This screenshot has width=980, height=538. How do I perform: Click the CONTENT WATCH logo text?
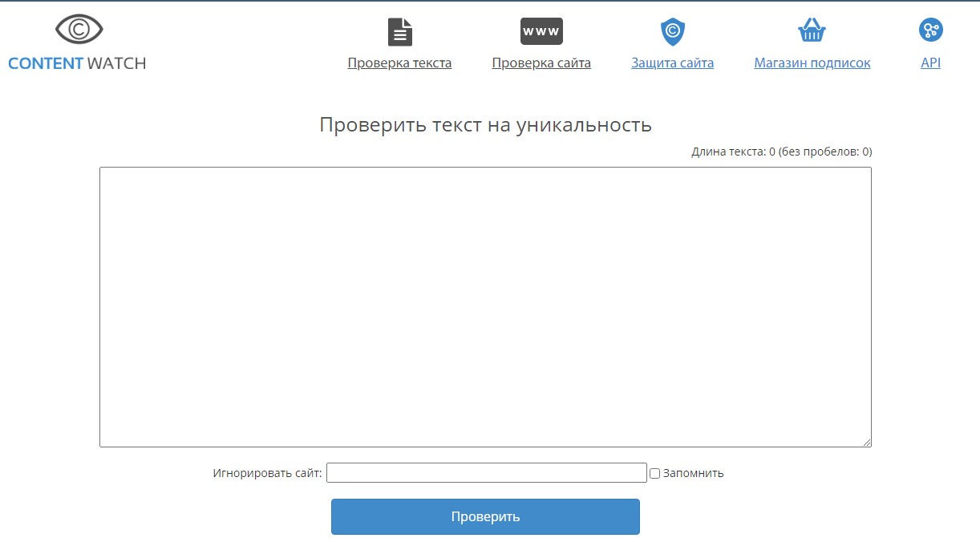pyautogui.click(x=77, y=63)
